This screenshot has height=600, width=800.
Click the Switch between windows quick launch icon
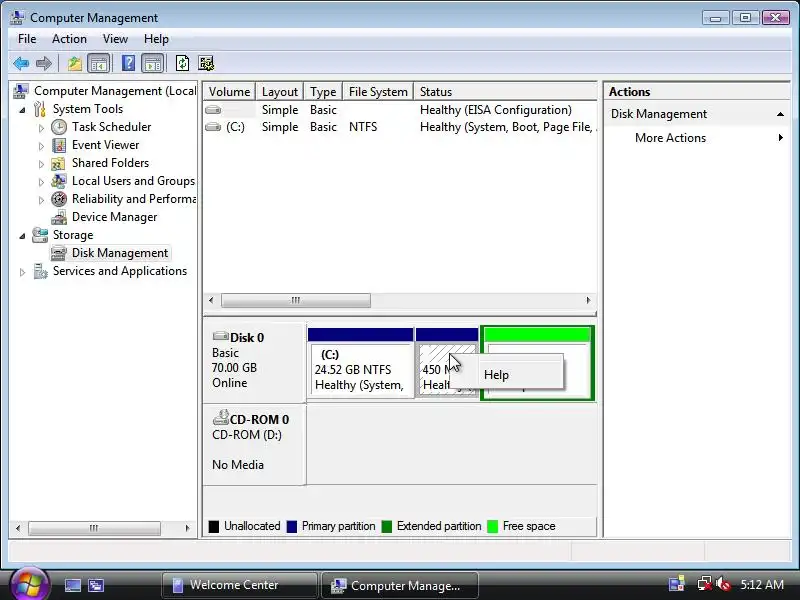point(96,585)
